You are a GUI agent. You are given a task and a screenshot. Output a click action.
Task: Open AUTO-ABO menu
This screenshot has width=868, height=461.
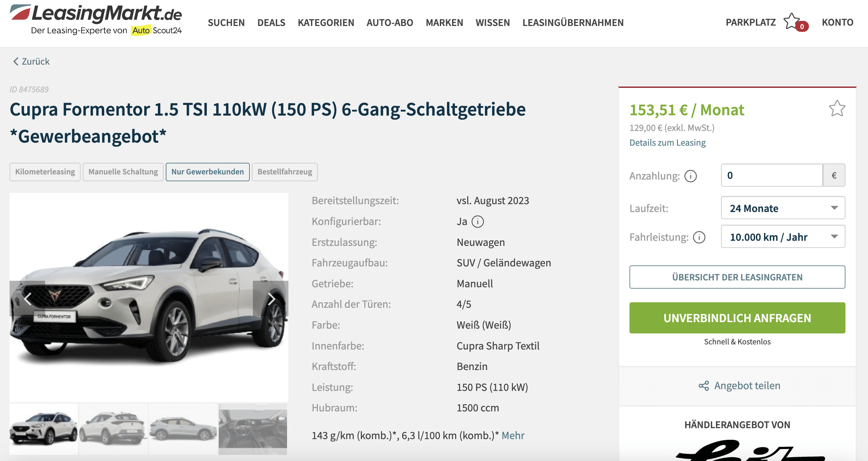tap(390, 23)
